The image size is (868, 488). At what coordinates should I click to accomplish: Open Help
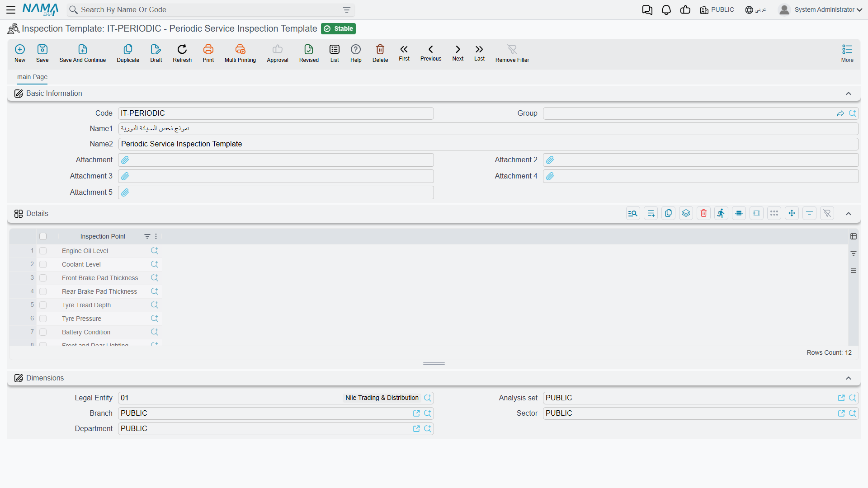(x=356, y=53)
